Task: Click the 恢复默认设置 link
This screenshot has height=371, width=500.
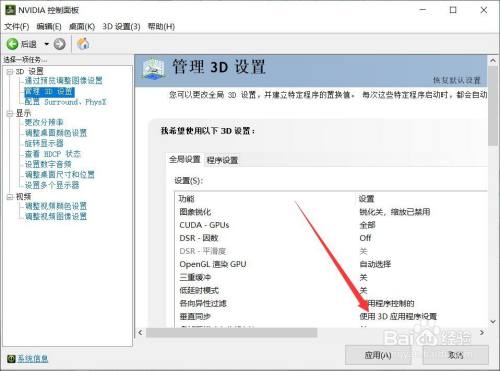Action: pyautogui.click(x=456, y=80)
